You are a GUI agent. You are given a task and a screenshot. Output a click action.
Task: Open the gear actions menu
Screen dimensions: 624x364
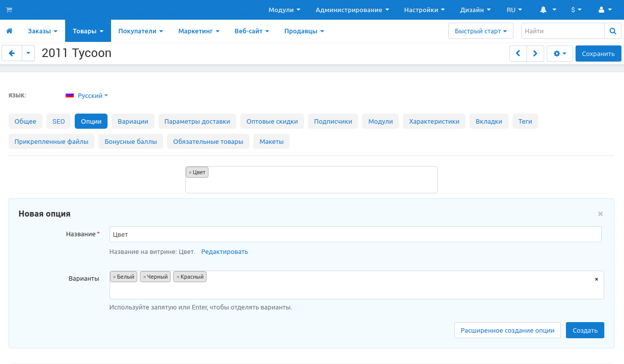559,54
